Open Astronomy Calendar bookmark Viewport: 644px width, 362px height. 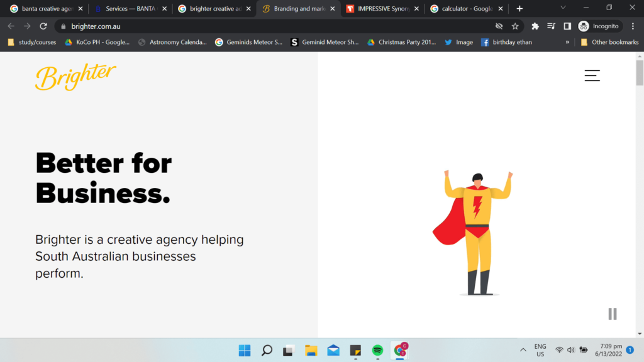coord(172,42)
